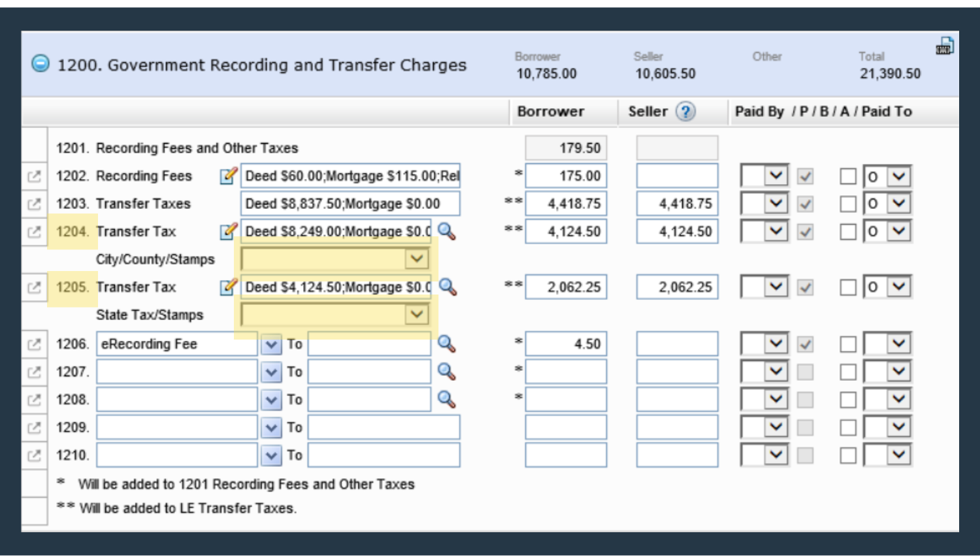Open Paid By dropdown for line 1202

(776, 176)
